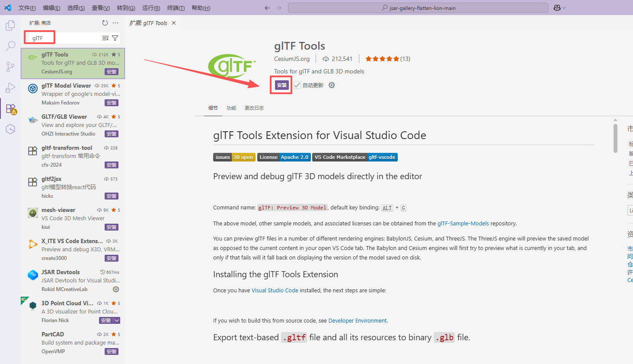This screenshot has height=364, width=633.
Task: Open the Extensions view icon
Action: pyautogui.click(x=10, y=108)
